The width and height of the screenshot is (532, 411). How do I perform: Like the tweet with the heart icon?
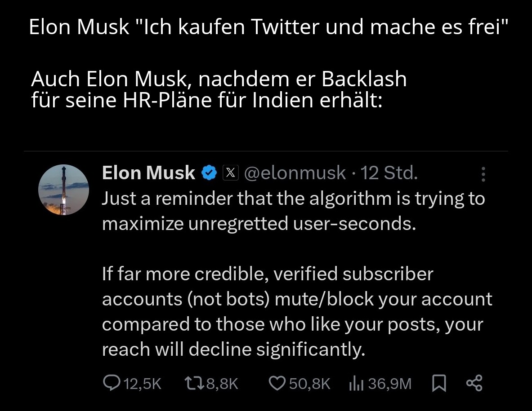277,383
